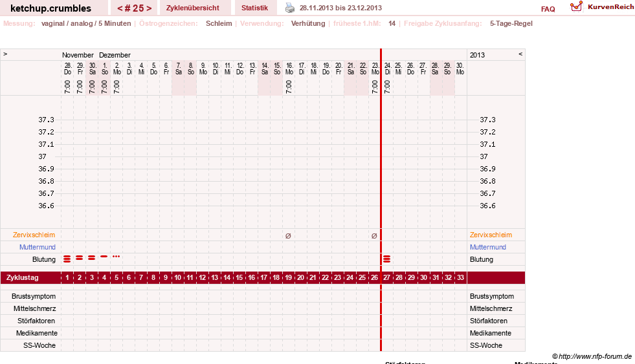Click the date range 28.11.2013 bis 23.12.2013

pyautogui.click(x=340, y=8)
